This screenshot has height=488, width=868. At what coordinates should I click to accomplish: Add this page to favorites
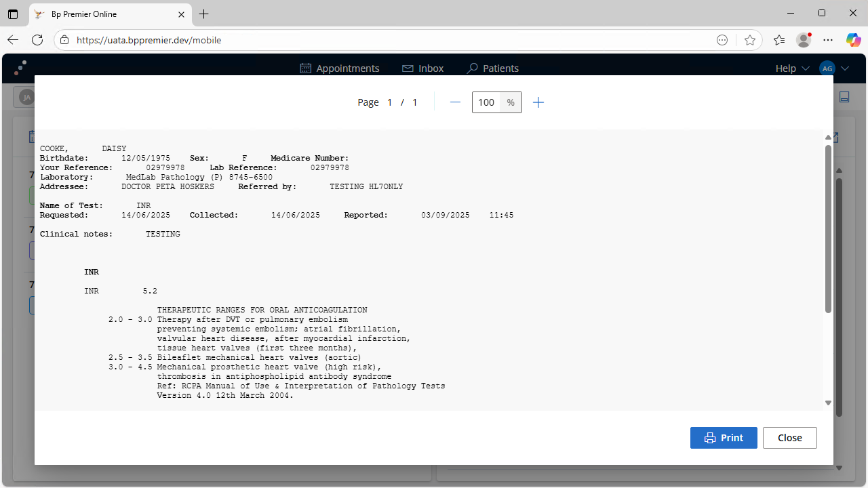click(749, 40)
